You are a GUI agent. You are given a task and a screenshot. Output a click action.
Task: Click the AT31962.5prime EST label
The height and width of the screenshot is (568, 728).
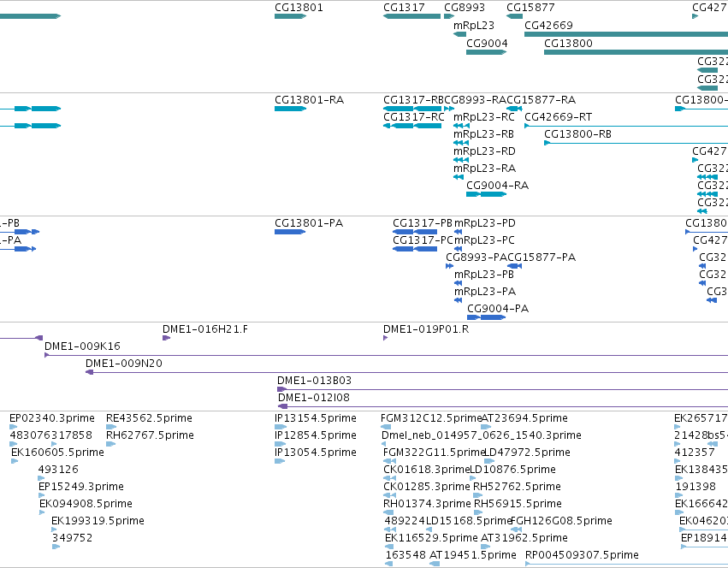tap(524, 538)
